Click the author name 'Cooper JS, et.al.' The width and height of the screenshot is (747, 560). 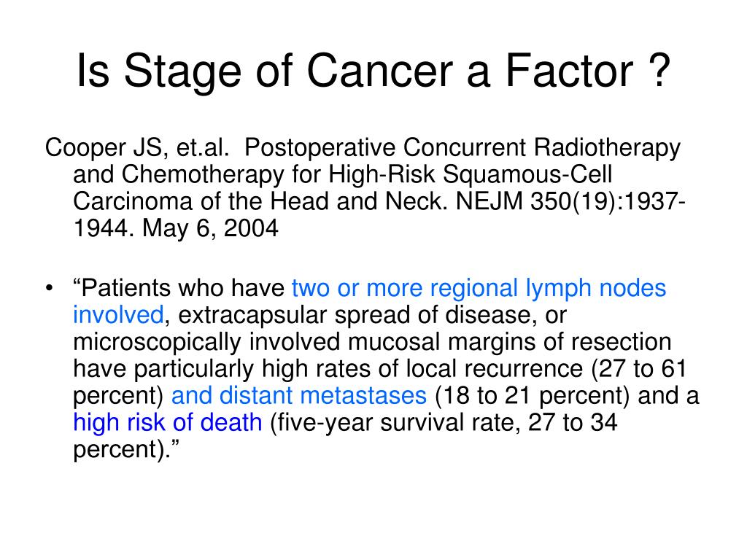coord(137,148)
